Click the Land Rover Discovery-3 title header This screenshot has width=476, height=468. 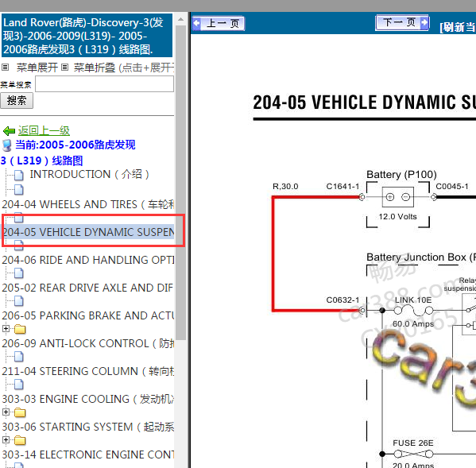click(x=87, y=36)
